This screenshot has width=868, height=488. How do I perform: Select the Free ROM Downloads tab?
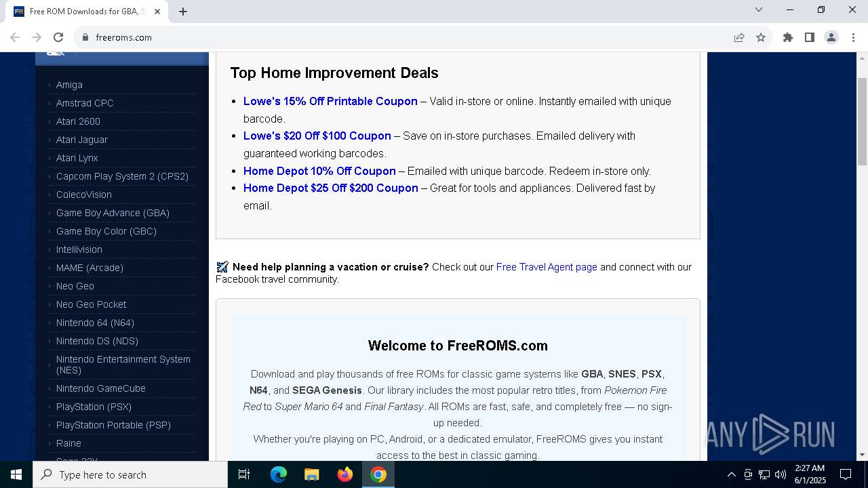tap(87, 12)
